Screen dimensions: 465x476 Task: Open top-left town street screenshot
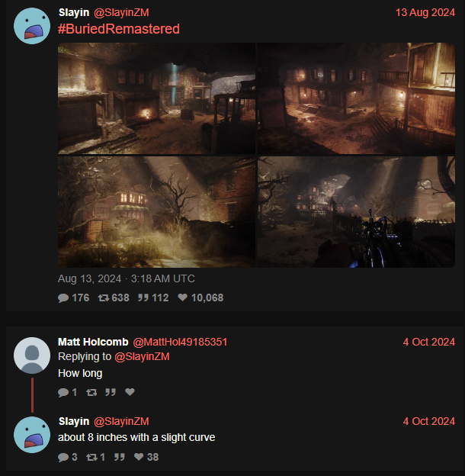(156, 98)
